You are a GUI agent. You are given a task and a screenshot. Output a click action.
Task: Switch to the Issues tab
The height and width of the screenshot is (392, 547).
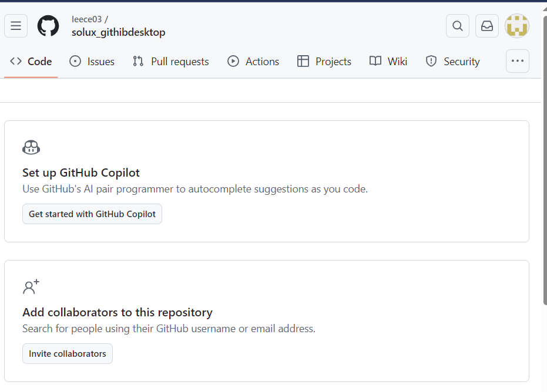click(x=92, y=62)
